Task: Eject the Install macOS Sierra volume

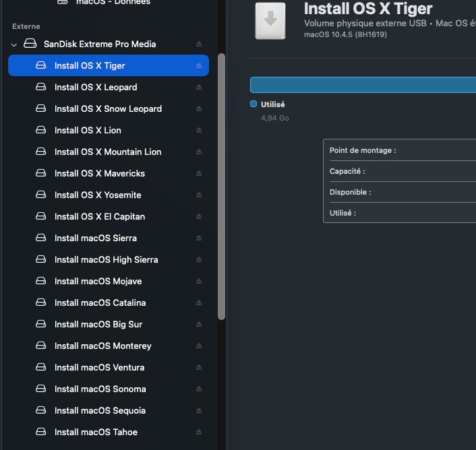Action: [x=199, y=238]
